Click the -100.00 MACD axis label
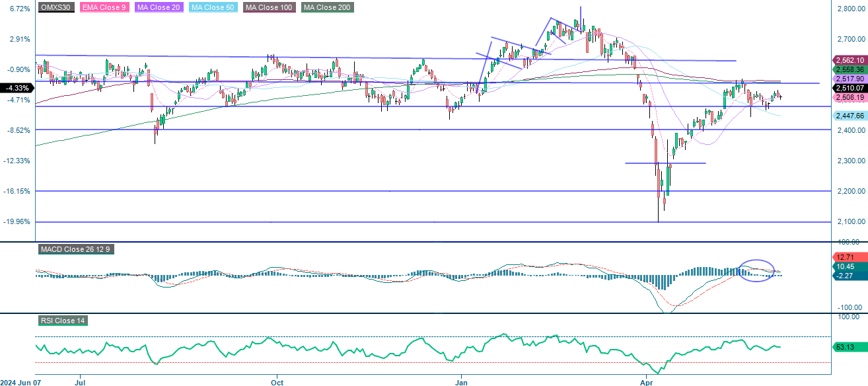This screenshot has height=386, width=868. tap(849, 307)
